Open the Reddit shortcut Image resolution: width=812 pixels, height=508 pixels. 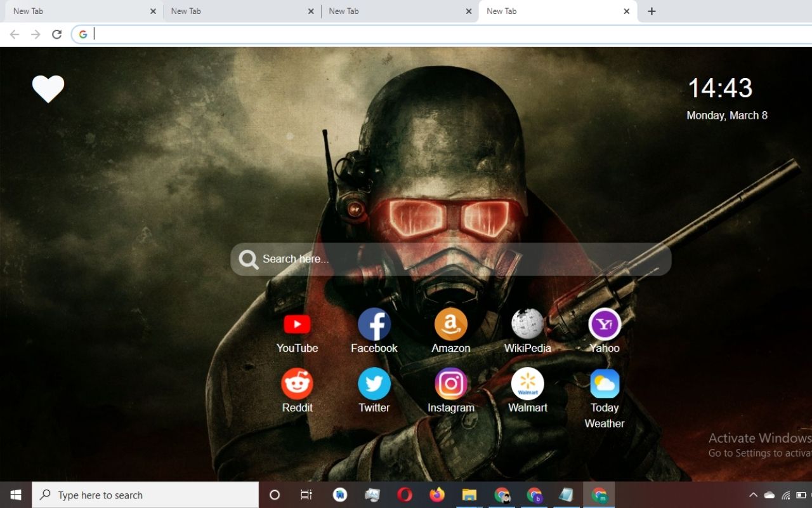pyautogui.click(x=297, y=384)
